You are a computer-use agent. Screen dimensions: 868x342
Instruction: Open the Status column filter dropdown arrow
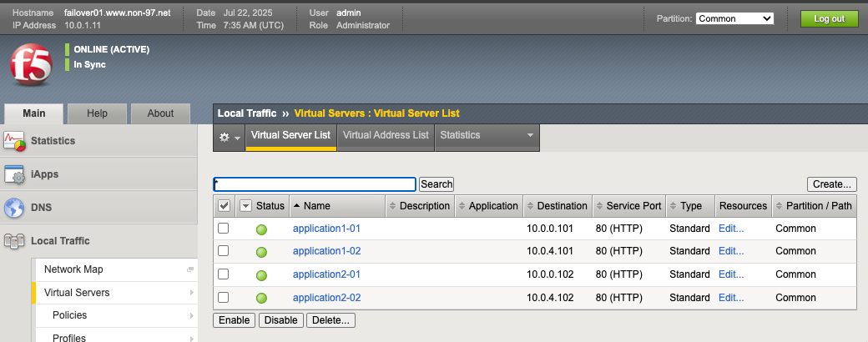(x=245, y=206)
